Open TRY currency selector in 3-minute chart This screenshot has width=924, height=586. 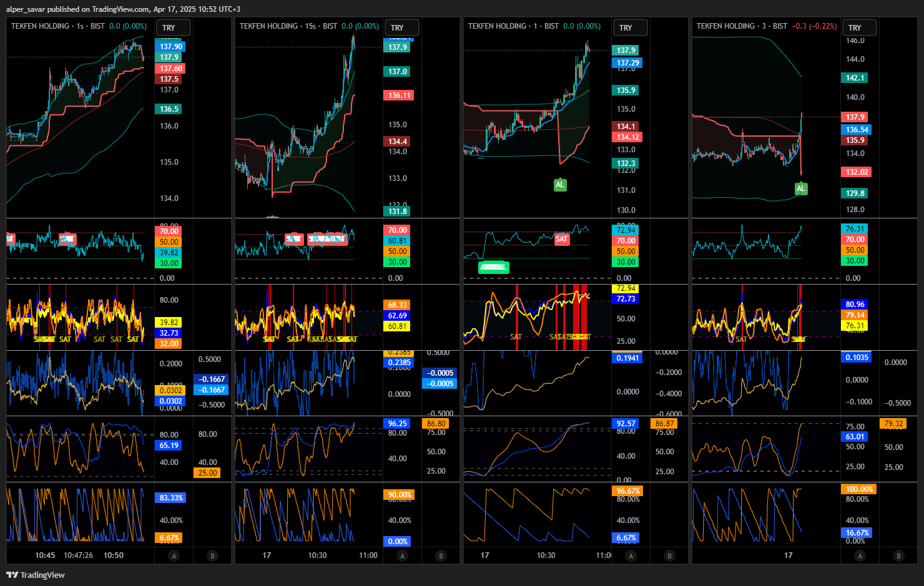pyautogui.click(x=859, y=27)
